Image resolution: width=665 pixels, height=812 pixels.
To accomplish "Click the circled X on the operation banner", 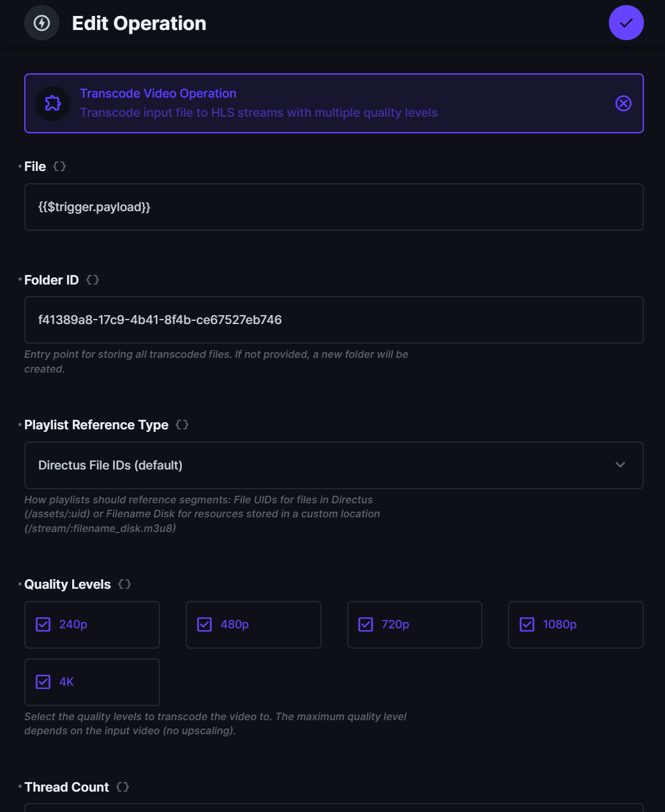I will coord(624,103).
